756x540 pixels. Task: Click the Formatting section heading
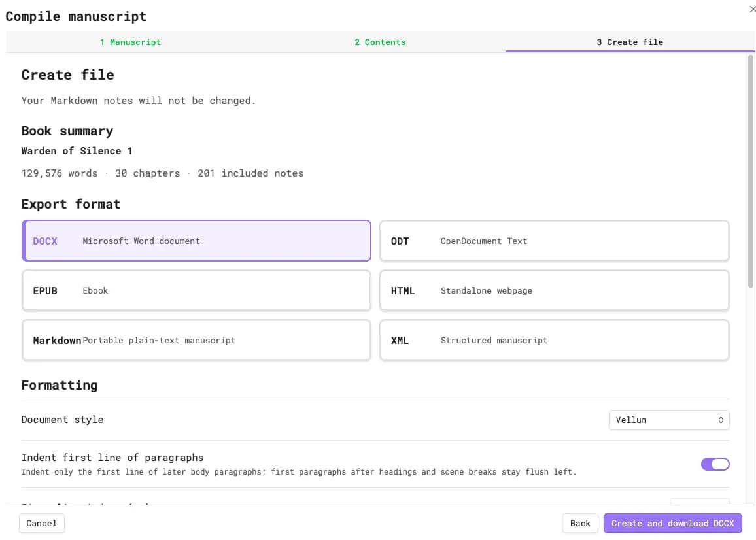[x=60, y=385]
